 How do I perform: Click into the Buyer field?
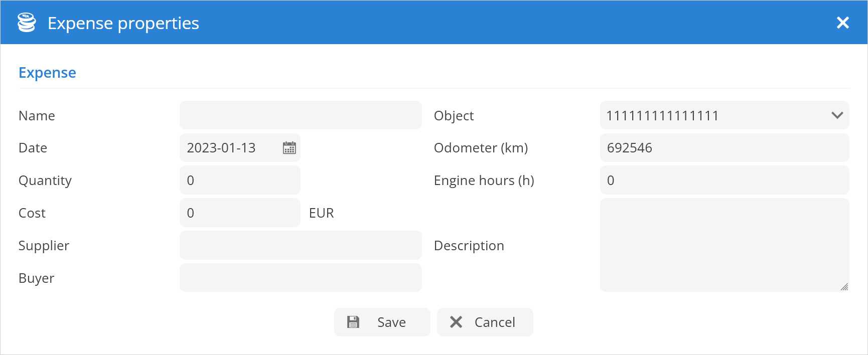pyautogui.click(x=301, y=278)
